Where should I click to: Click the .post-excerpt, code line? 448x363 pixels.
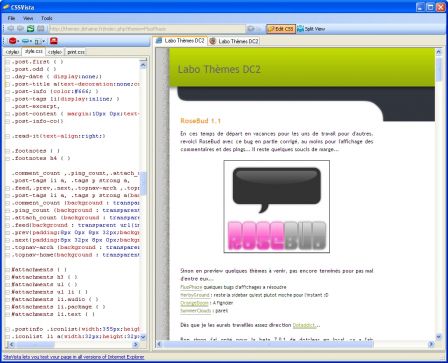(36, 107)
